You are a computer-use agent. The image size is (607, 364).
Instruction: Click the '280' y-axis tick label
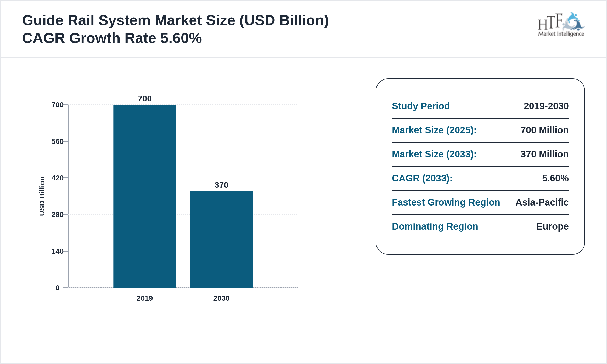(x=58, y=215)
